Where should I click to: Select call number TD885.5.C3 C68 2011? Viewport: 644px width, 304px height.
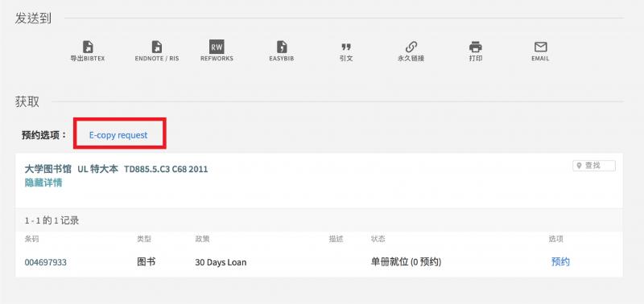[166, 169]
